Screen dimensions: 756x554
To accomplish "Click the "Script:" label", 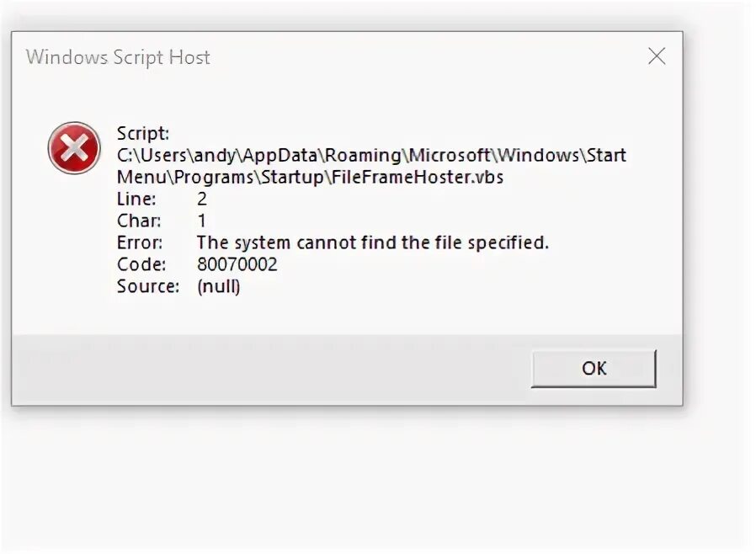I will (x=143, y=134).
